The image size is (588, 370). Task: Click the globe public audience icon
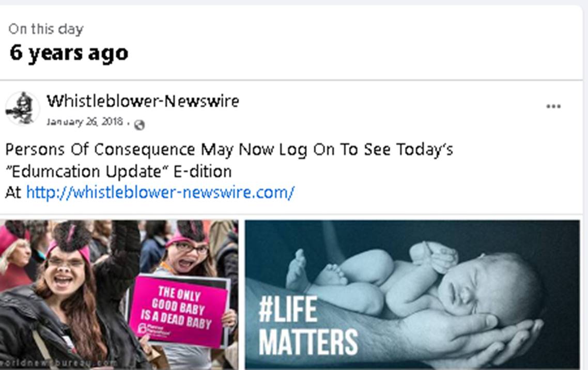pyautogui.click(x=139, y=125)
